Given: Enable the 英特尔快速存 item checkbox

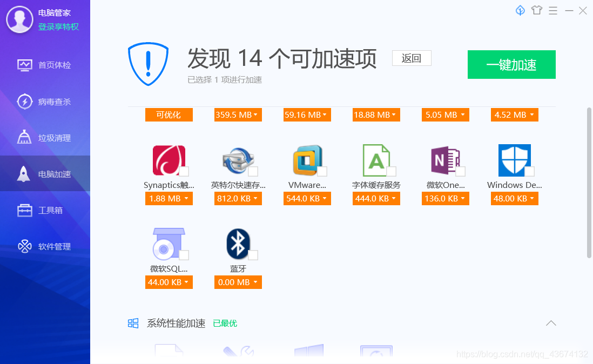Looking at the screenshot, I should [x=253, y=171].
